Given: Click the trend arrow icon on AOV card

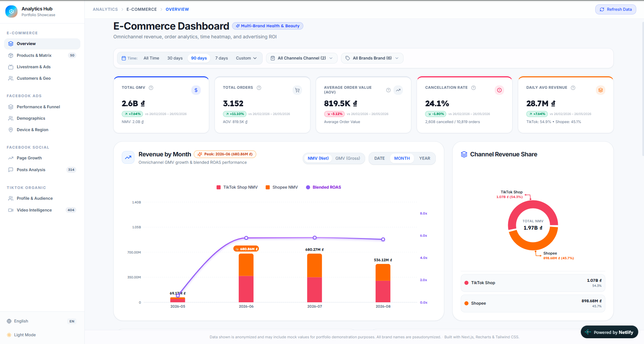Looking at the screenshot, I should pos(398,90).
